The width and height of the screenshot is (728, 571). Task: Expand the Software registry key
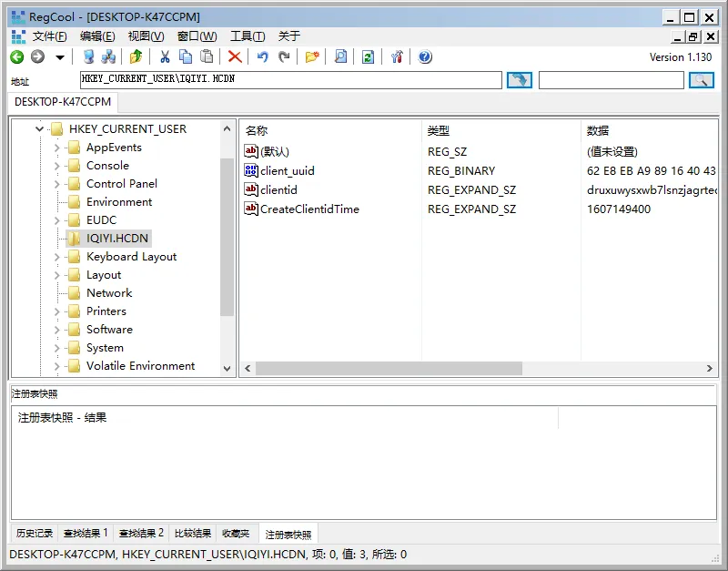coord(56,329)
